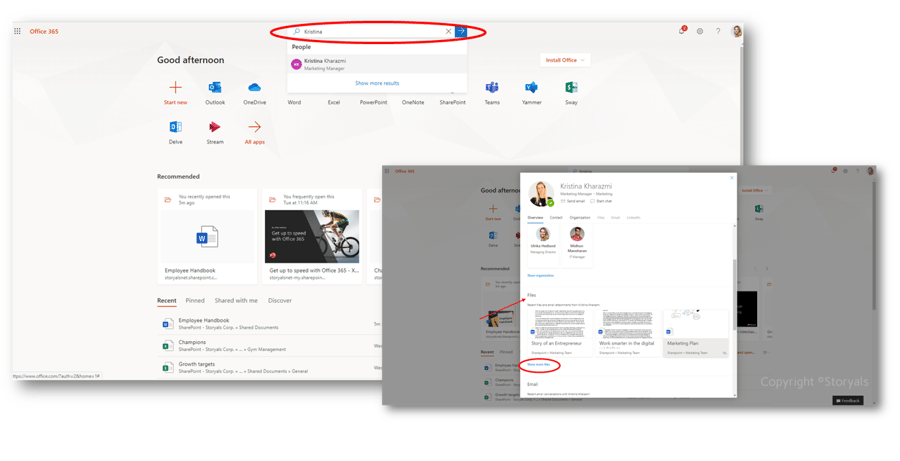The width and height of the screenshot is (900, 461).
Task: Open Marketing Plan file card
Action: pyautogui.click(x=696, y=333)
